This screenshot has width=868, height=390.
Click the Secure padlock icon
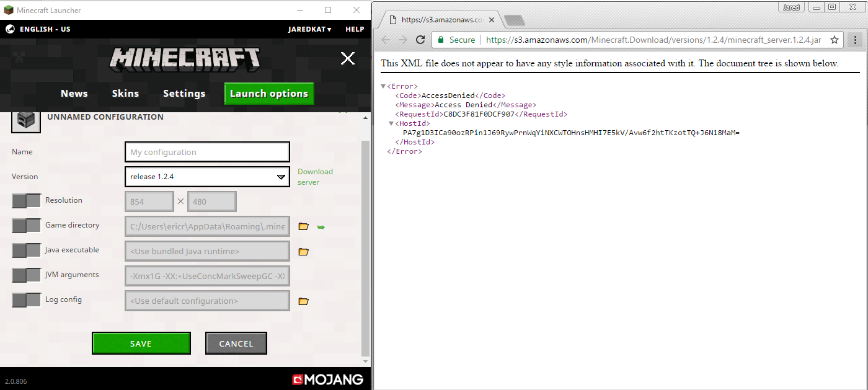(441, 40)
